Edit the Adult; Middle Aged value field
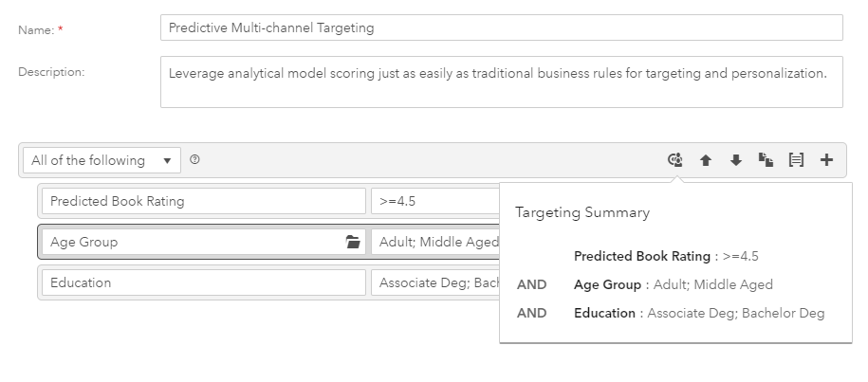868x382 pixels. point(435,242)
